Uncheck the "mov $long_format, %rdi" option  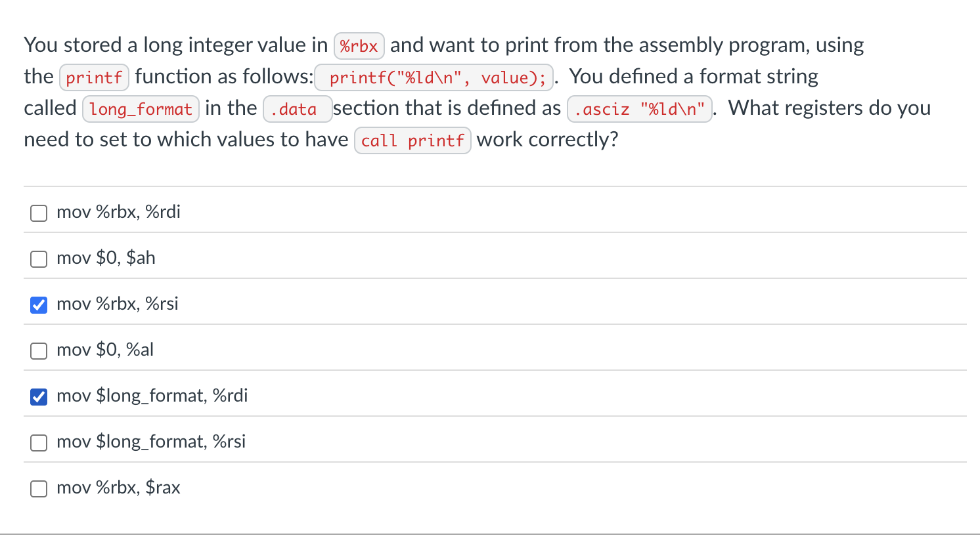tap(38, 396)
